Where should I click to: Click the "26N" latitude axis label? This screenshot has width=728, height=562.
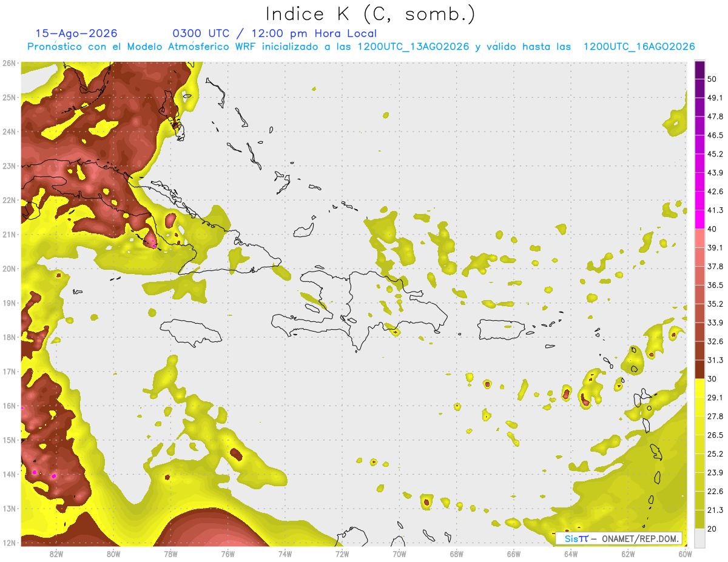pyautogui.click(x=9, y=63)
